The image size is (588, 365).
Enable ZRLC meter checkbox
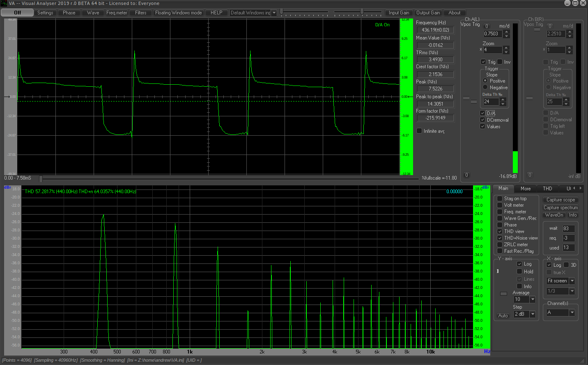click(500, 245)
